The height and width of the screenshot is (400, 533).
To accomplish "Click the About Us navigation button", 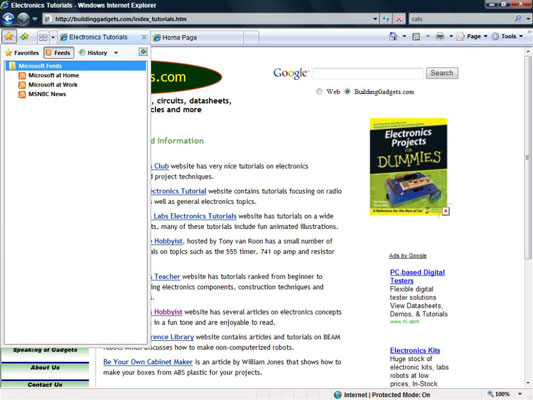I will pos(45,368).
